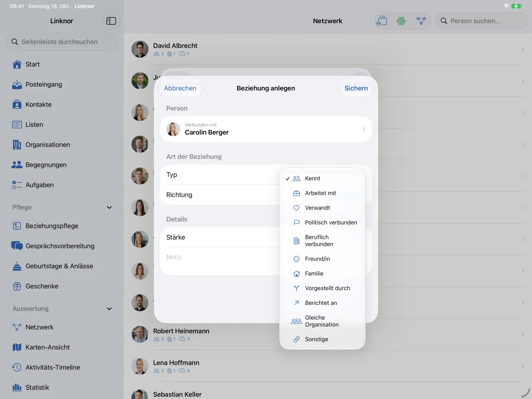Select the checked Kennt relationship type

322,179
